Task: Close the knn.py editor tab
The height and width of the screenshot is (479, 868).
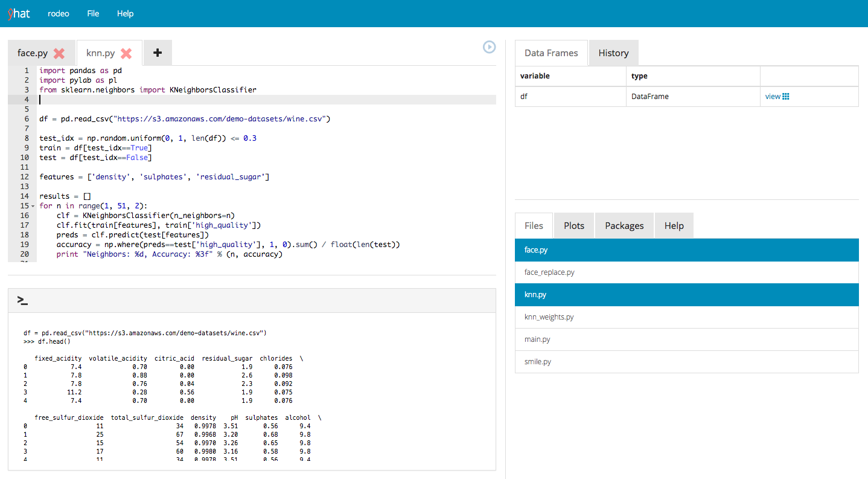Action: pos(126,53)
